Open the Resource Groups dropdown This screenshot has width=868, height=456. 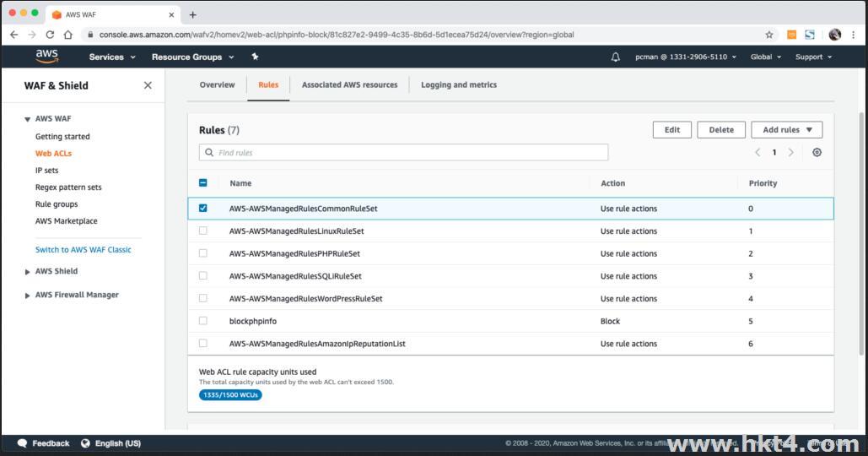[192, 57]
